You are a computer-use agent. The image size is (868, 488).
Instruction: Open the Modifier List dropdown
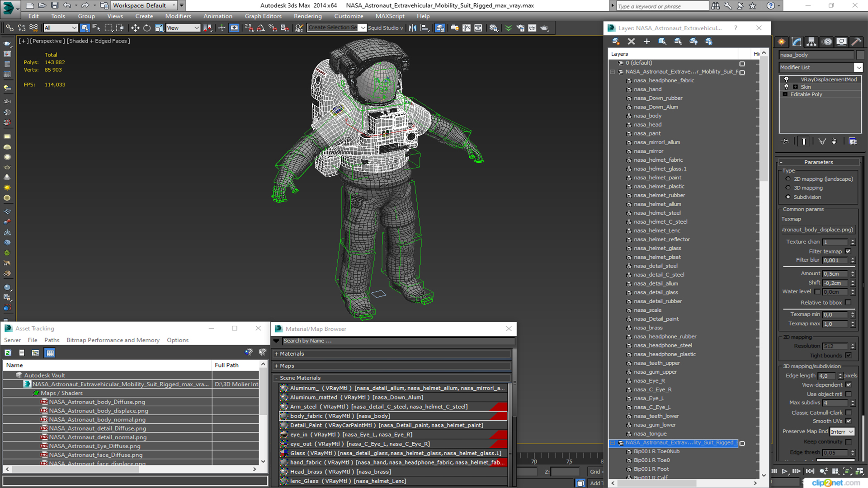pos(858,67)
